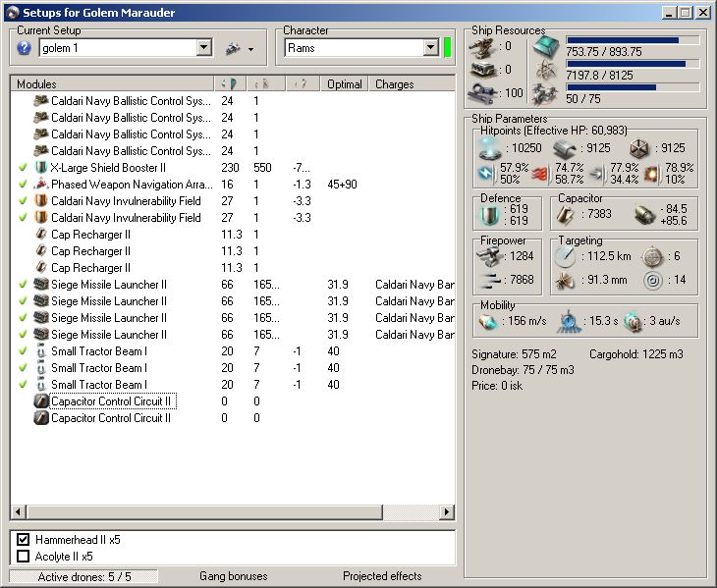Click the targeting range icon
717x588 pixels.
coord(565,257)
